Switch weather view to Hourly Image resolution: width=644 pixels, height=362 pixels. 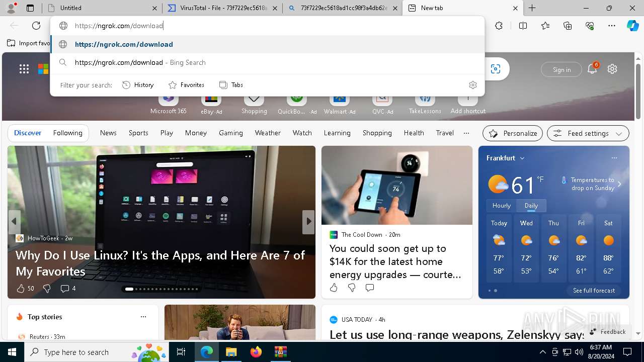click(x=502, y=206)
